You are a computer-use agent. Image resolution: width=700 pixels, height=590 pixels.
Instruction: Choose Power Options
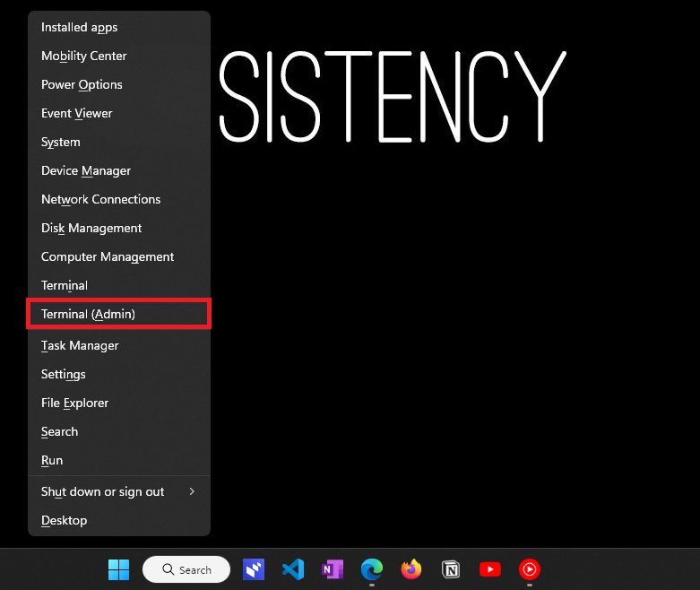tap(119, 84)
